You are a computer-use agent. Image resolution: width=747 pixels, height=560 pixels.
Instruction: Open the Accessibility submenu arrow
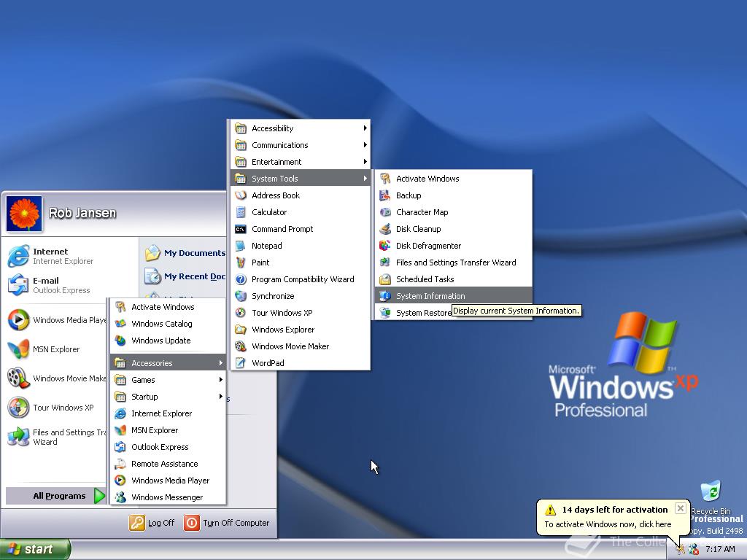point(365,128)
